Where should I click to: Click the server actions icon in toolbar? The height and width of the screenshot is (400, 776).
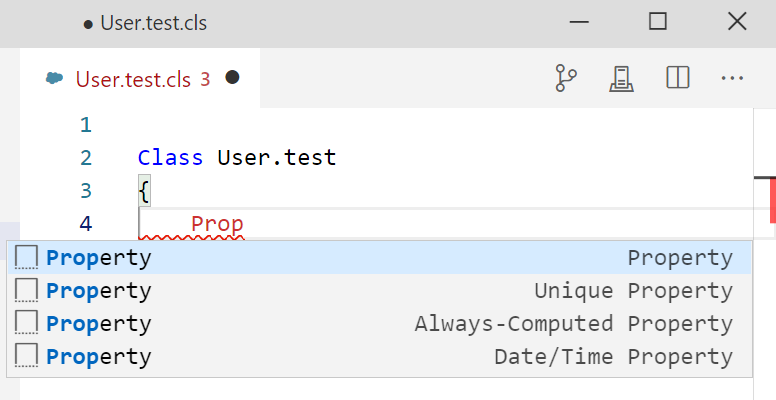coord(623,79)
